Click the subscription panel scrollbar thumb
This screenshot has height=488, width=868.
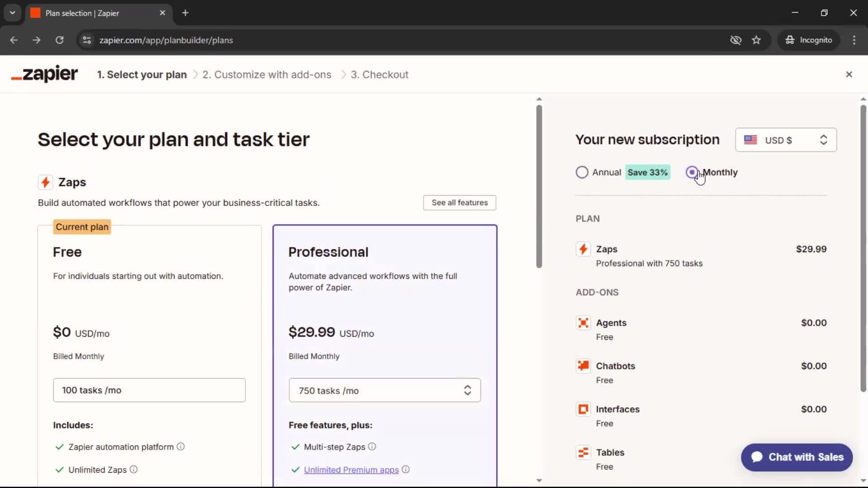863,248
